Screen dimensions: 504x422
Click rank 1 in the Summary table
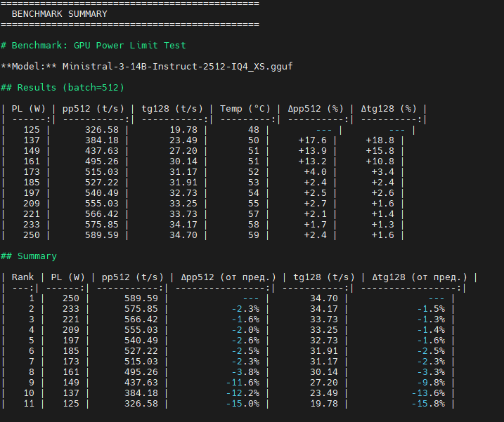pyautogui.click(x=32, y=298)
